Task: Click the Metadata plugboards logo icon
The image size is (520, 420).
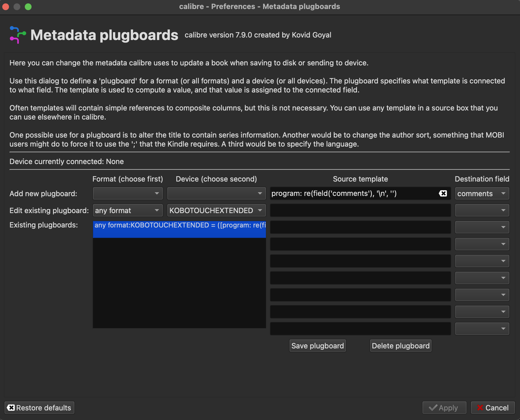Action: click(x=18, y=35)
